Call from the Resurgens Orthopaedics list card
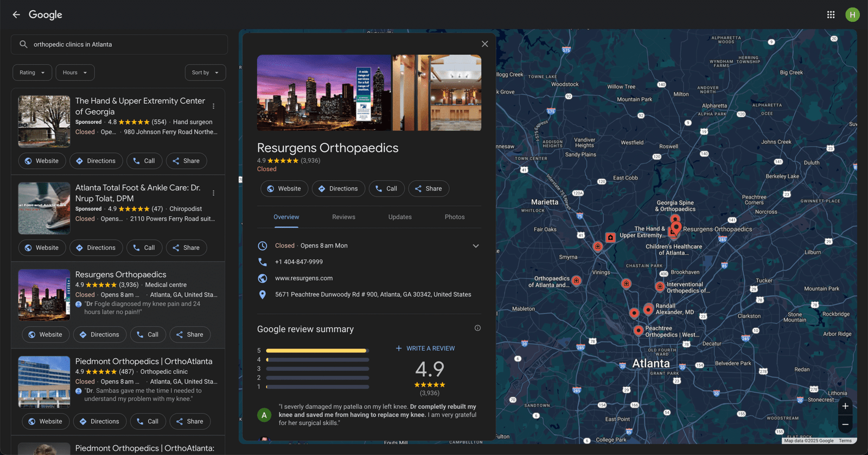 point(148,334)
